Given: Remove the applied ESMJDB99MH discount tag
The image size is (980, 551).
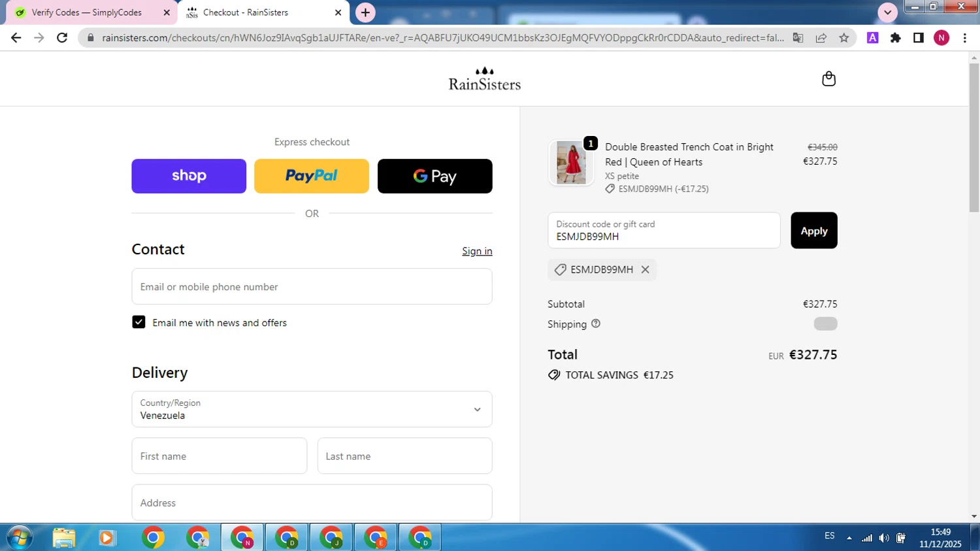Looking at the screenshot, I should pyautogui.click(x=645, y=269).
